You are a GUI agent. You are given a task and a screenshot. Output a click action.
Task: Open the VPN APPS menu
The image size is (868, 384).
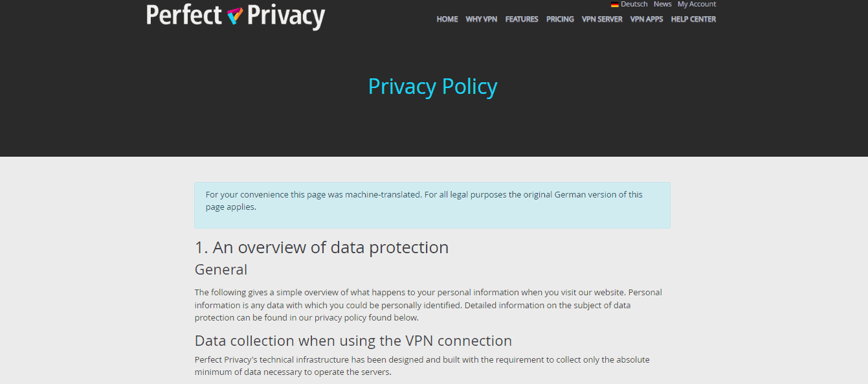coord(646,19)
